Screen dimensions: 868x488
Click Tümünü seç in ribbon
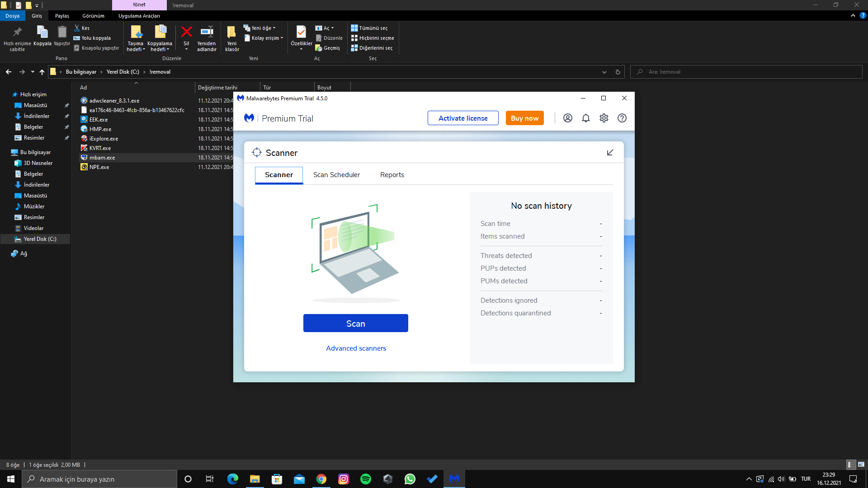(369, 28)
